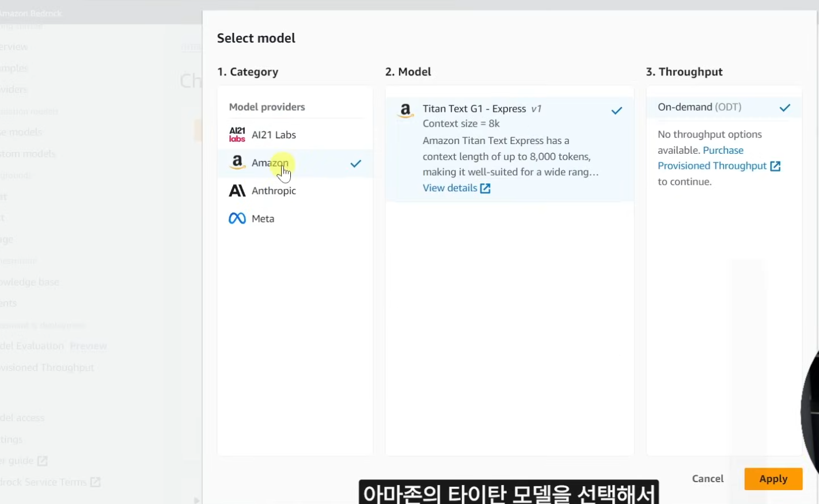This screenshot has width=819, height=504.
Task: Click the checkmark on Titan Text G1 - Express
Action: tap(617, 111)
